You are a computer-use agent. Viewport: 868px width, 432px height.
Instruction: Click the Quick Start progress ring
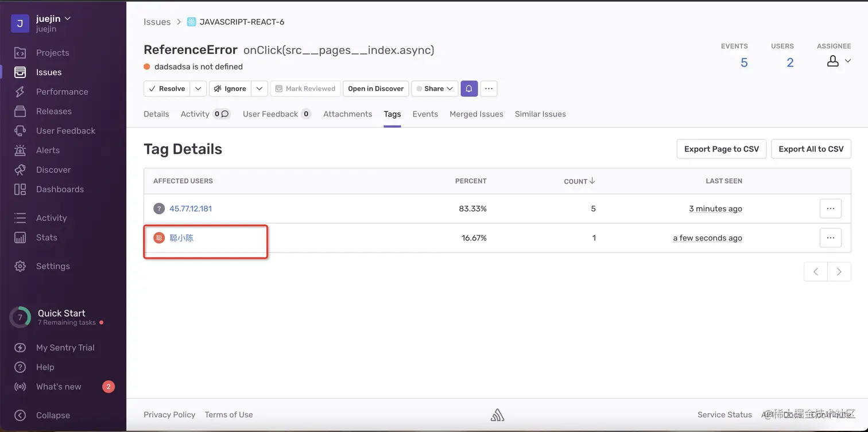pyautogui.click(x=20, y=317)
